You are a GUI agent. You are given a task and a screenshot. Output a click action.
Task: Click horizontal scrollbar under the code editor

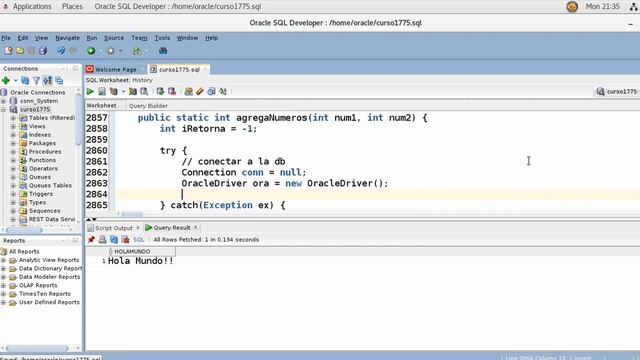132,214
